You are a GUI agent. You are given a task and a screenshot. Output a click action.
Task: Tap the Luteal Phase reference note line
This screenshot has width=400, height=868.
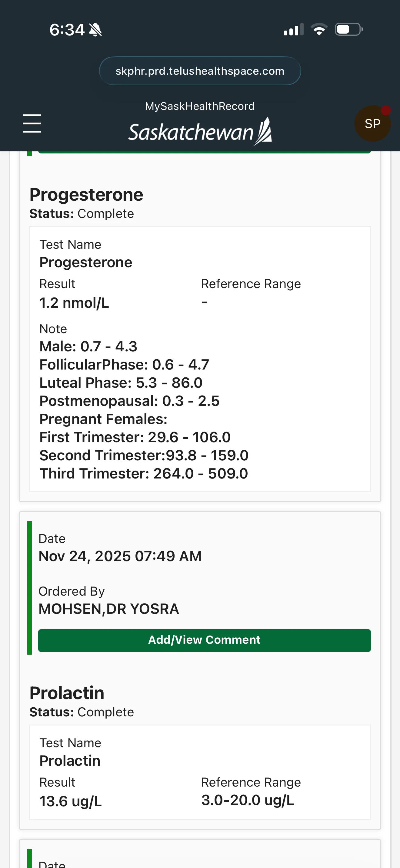121,383
